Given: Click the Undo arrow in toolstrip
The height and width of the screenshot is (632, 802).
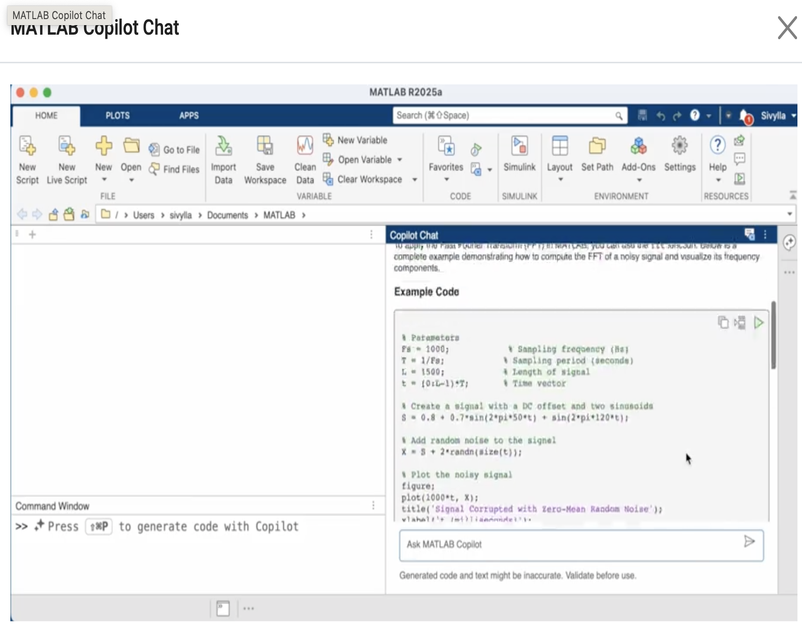Looking at the screenshot, I should pyautogui.click(x=660, y=116).
